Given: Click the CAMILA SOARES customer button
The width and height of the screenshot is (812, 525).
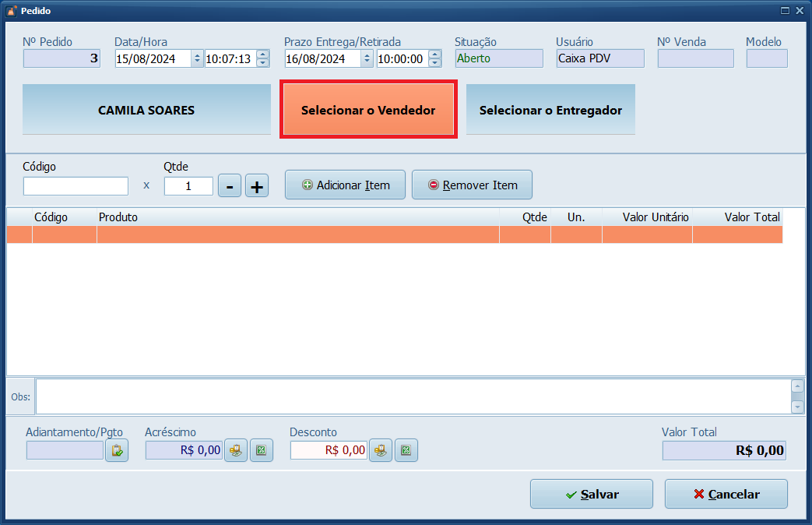Looking at the screenshot, I should (146, 111).
